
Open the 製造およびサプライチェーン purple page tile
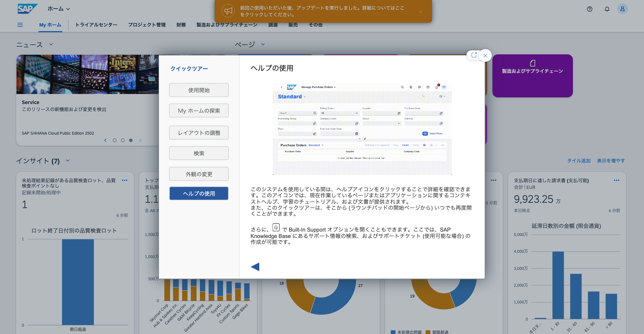click(533, 76)
